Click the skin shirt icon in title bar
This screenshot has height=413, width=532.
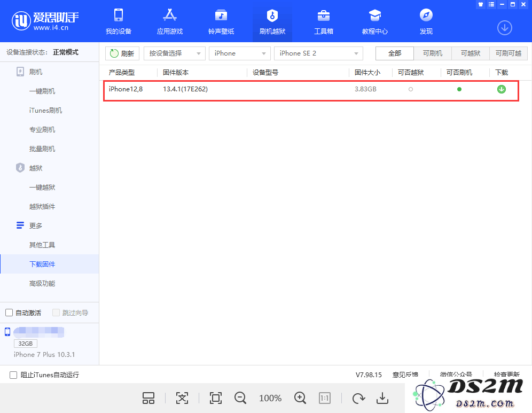click(x=480, y=4)
